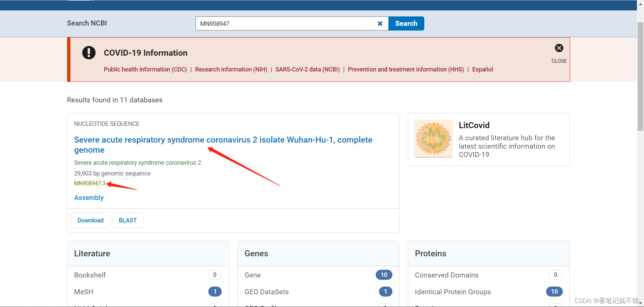Click the Gene count badge 10
Image resolution: width=644 pixels, height=307 pixels.
click(384, 275)
